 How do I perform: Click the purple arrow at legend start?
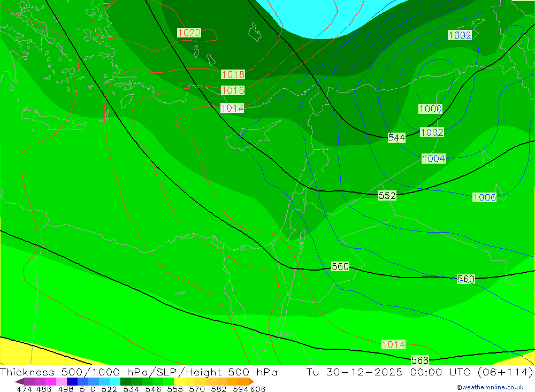pos(19,381)
